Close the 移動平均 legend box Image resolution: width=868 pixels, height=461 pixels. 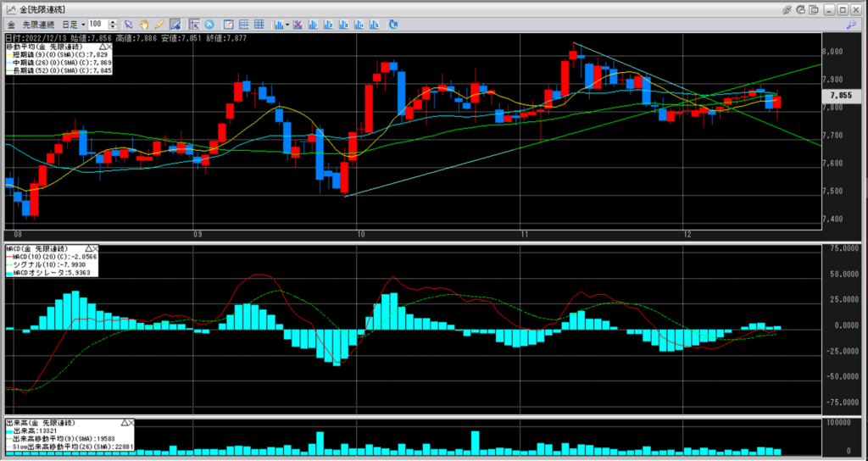[109, 47]
